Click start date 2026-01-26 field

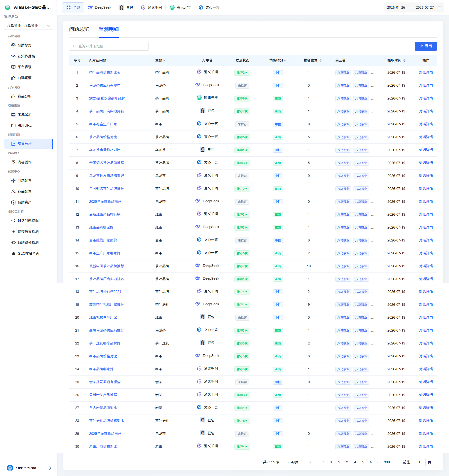click(396, 7)
